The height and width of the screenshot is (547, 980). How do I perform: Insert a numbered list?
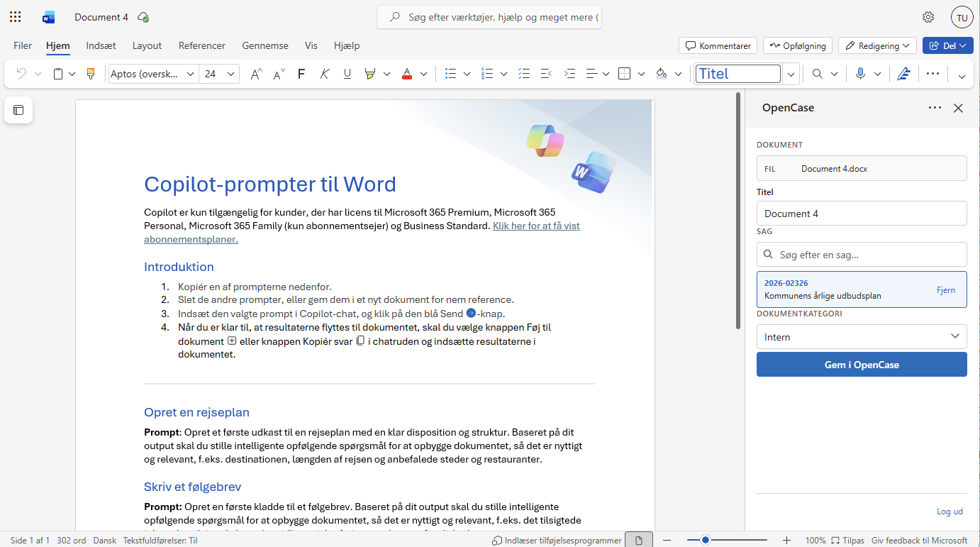(x=486, y=74)
